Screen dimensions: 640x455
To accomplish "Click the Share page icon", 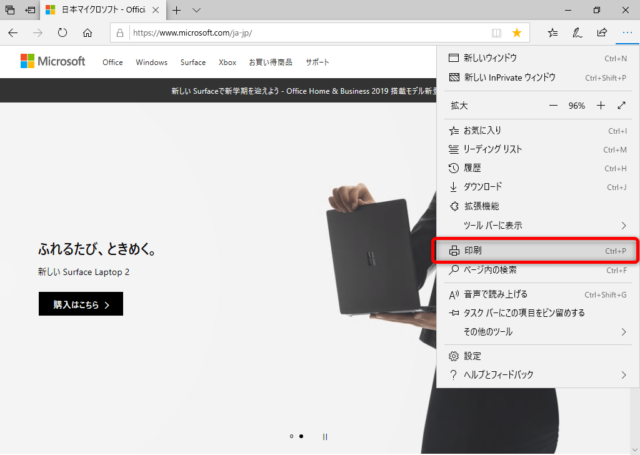I will [x=602, y=32].
